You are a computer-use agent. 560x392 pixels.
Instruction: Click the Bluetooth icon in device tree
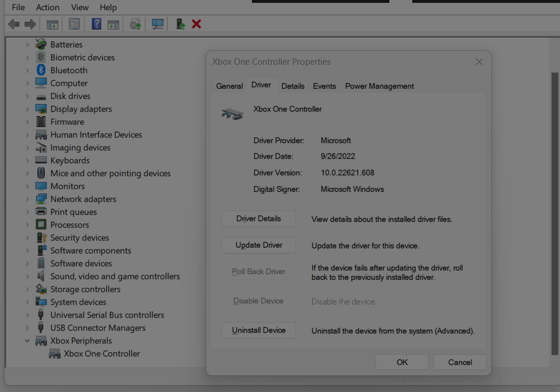(x=41, y=70)
